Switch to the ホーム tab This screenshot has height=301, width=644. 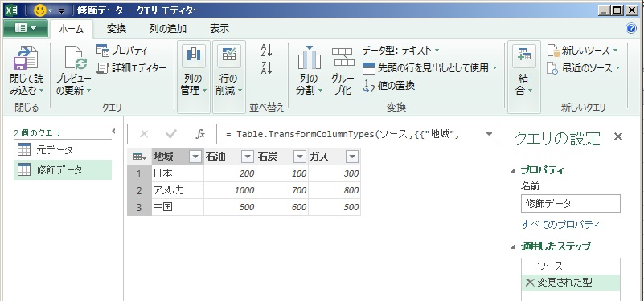tap(71, 29)
